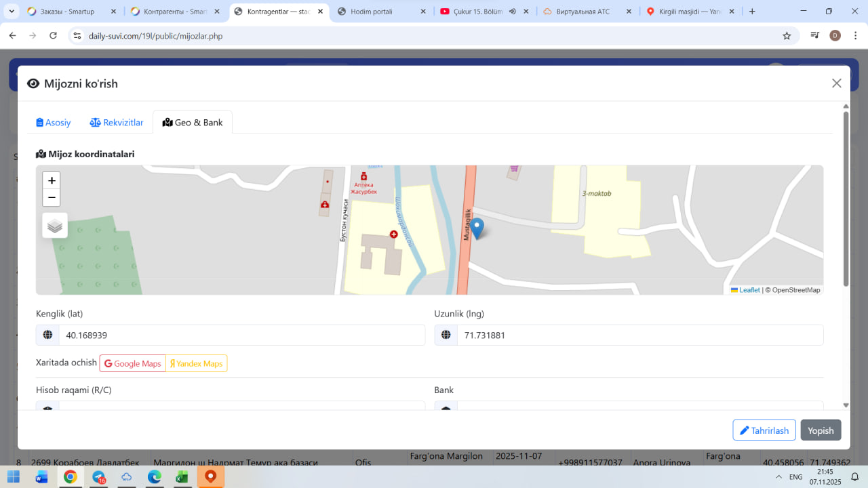Reload the page
Viewport: 868px width, 488px height.
tap(54, 36)
